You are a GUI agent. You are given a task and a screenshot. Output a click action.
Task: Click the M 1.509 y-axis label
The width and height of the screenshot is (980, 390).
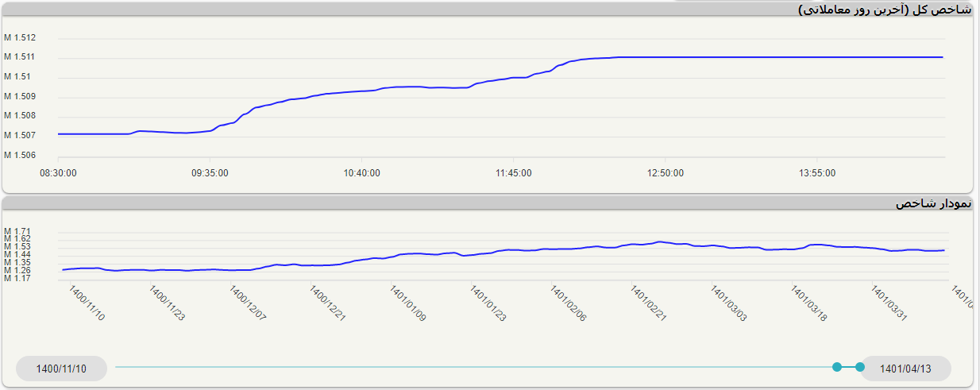(20, 97)
